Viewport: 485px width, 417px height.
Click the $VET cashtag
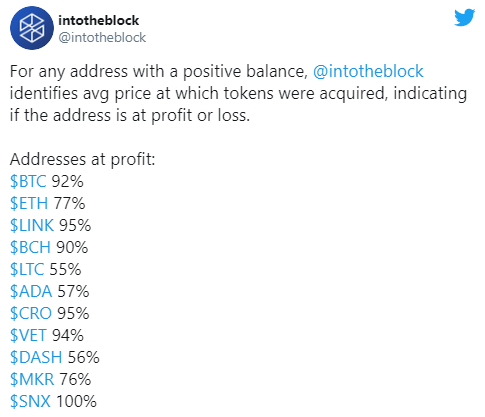point(28,335)
